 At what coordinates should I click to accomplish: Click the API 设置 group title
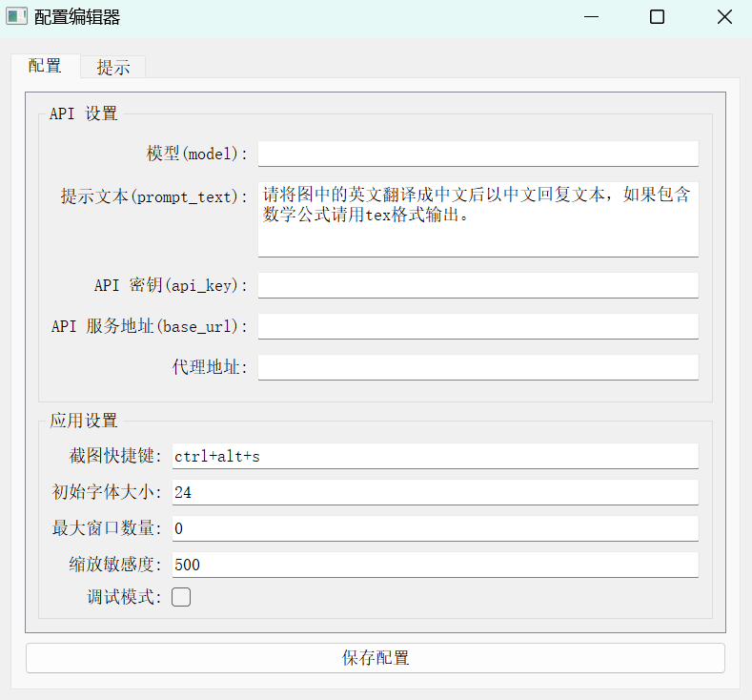coord(84,113)
